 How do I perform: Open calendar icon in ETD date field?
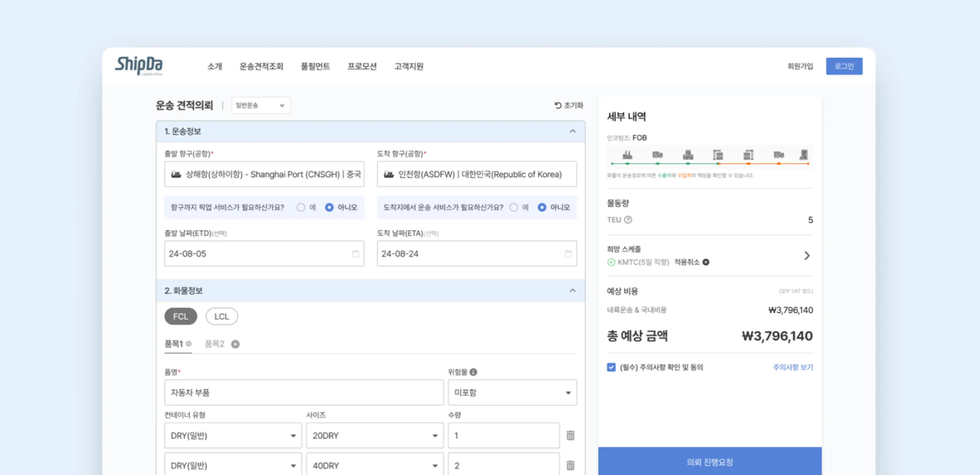[x=355, y=253]
